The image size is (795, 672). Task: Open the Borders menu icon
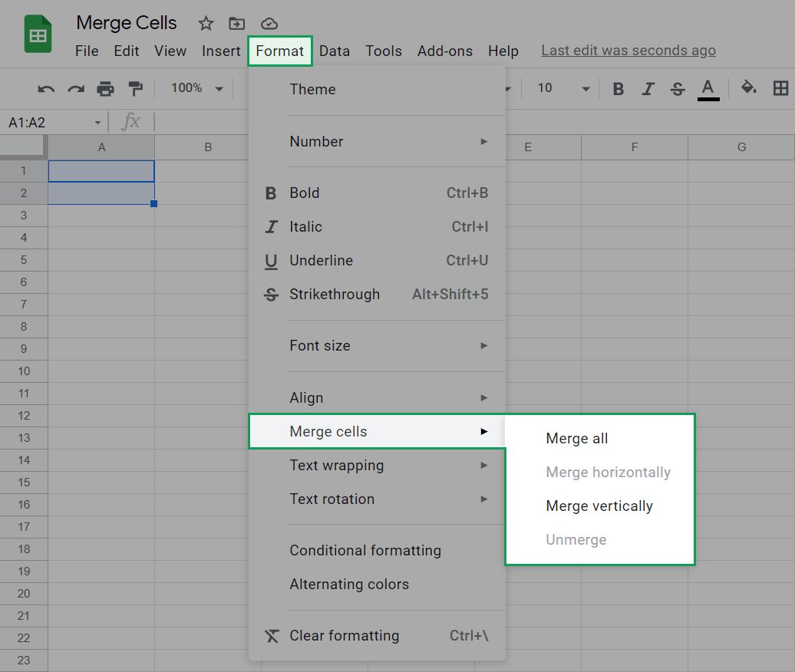tap(782, 89)
